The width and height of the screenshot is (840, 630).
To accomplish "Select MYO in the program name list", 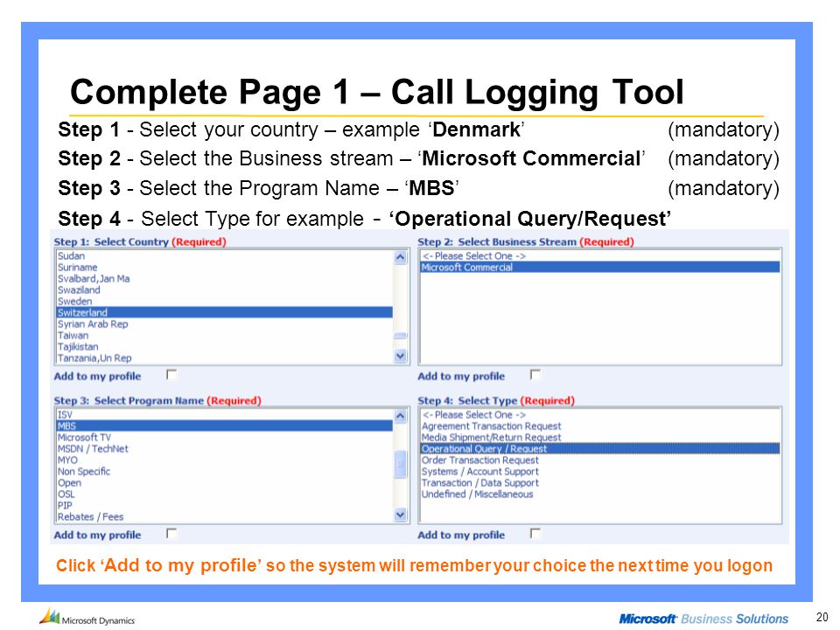I will 225,459.
